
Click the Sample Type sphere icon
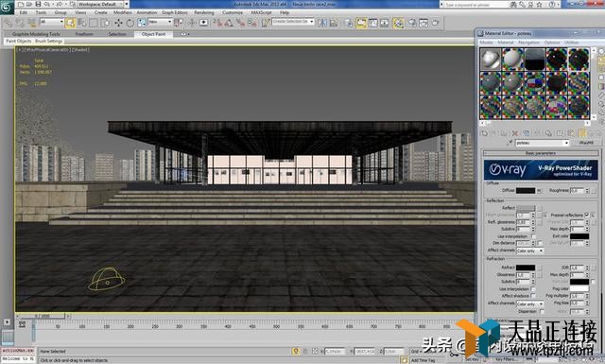[601, 51]
